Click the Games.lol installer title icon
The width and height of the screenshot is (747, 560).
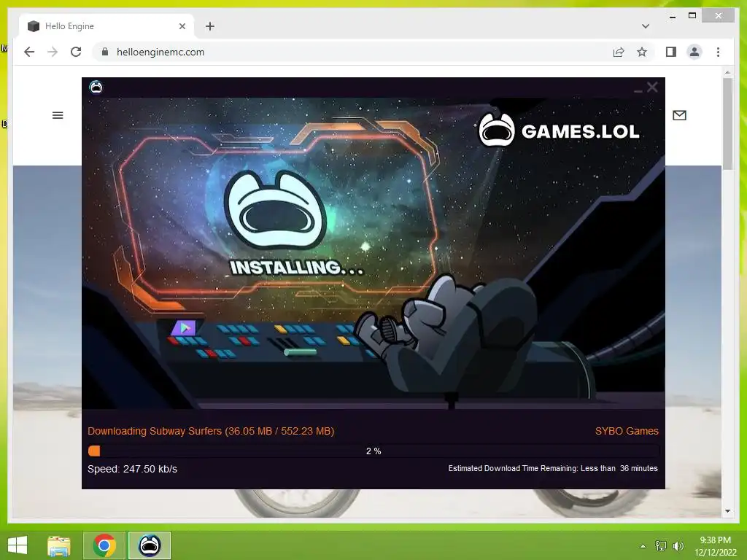(96, 87)
